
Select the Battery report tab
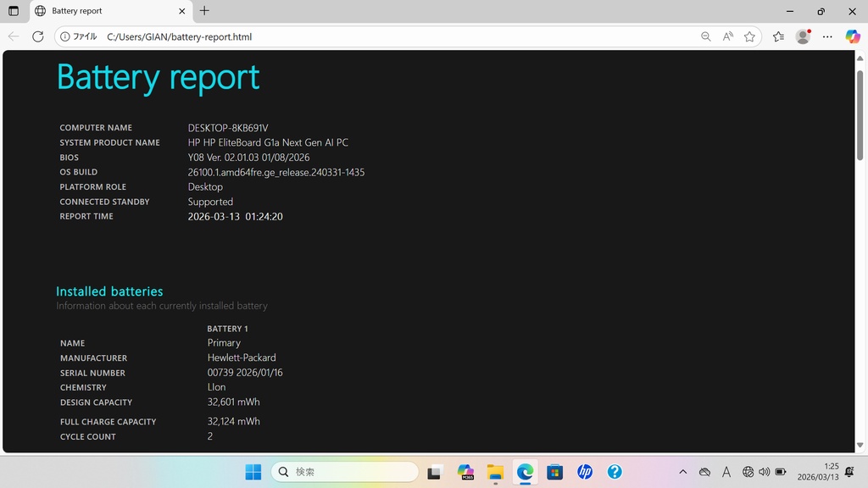click(x=102, y=11)
